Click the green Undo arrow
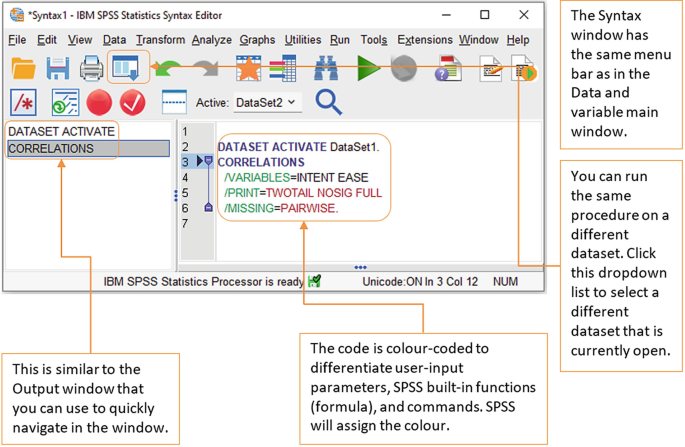This screenshot has height=447, width=685. (168, 68)
